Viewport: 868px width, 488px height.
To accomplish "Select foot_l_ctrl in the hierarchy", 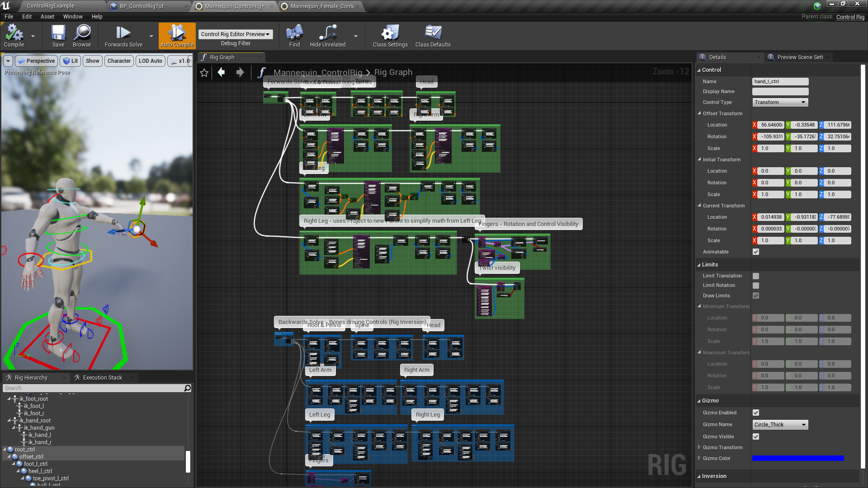I will (35, 464).
